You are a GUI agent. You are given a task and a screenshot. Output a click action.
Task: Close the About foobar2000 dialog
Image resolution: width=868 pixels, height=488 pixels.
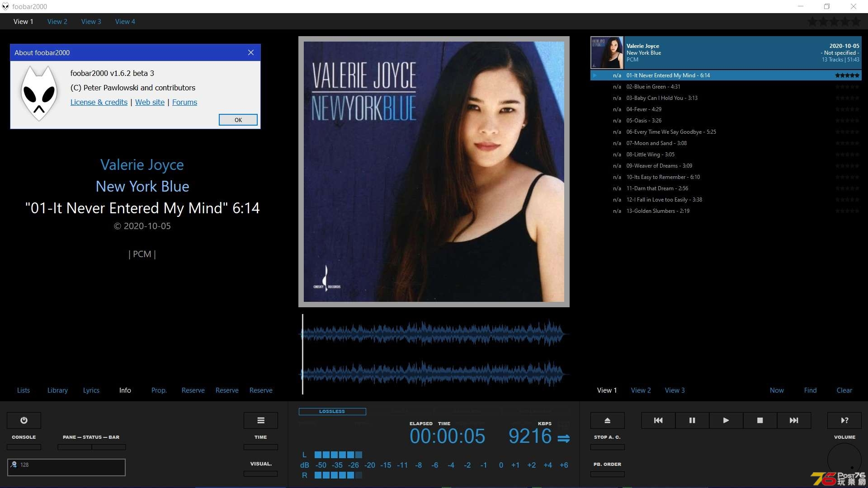(x=251, y=52)
